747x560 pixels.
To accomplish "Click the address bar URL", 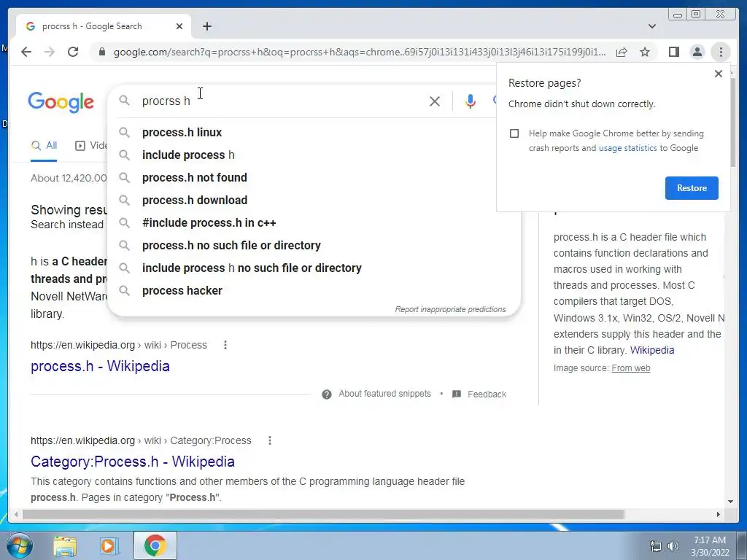I will tap(360, 52).
